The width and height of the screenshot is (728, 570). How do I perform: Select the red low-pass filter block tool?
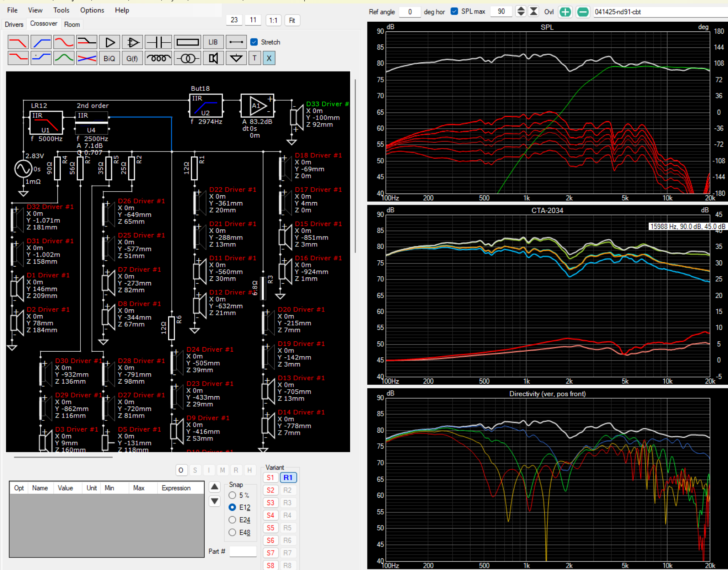point(18,42)
